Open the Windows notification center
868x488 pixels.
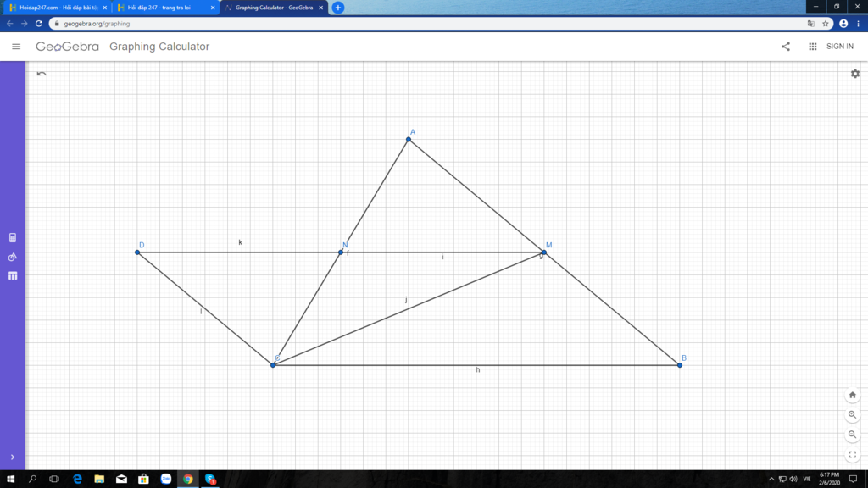tap(853, 480)
